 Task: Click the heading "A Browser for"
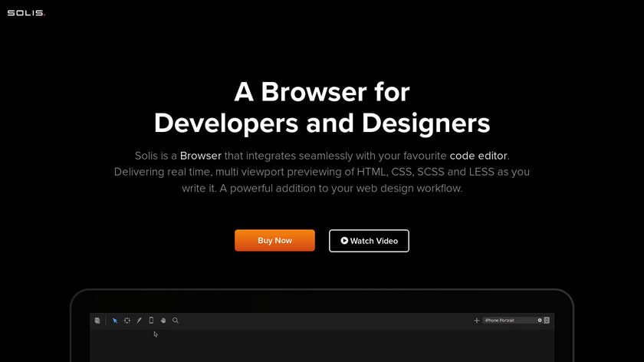pos(322,91)
